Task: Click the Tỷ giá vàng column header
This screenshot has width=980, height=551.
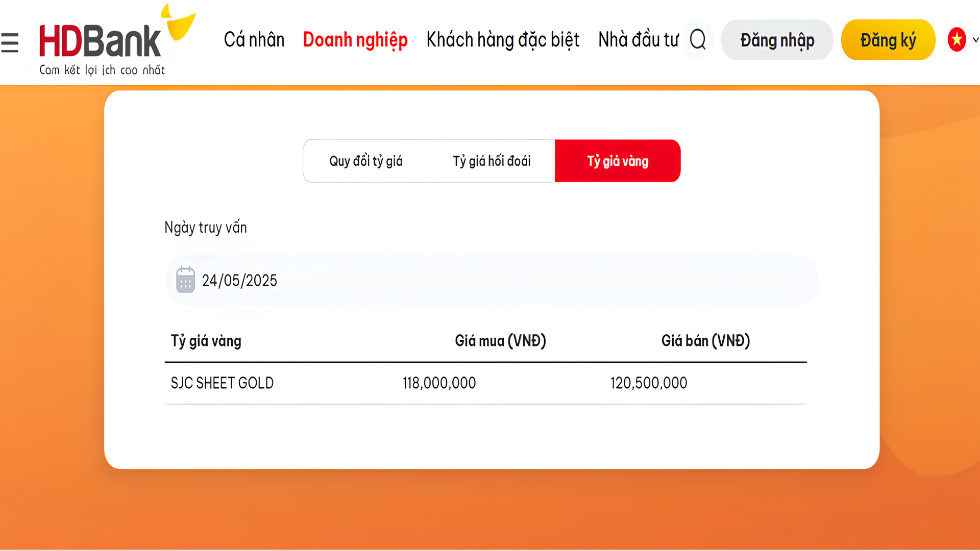Action: click(206, 341)
